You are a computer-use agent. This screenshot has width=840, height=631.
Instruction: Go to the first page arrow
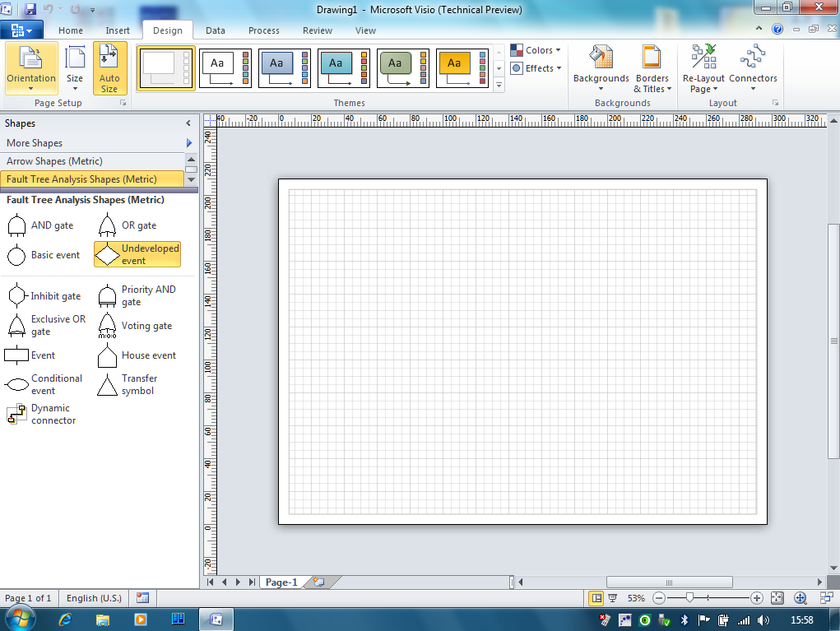click(x=210, y=582)
